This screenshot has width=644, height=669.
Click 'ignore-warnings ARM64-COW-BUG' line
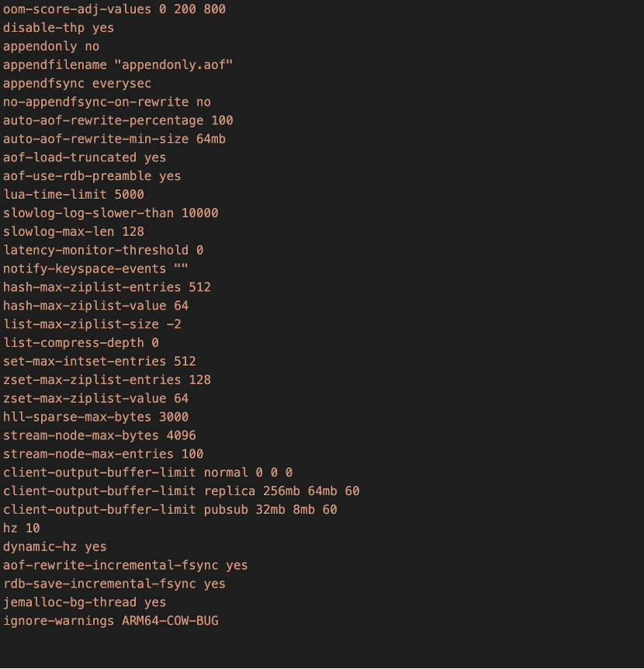click(110, 621)
